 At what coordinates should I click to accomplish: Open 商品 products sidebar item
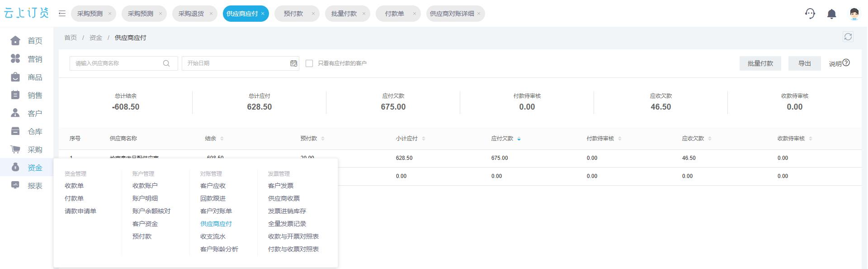[26, 77]
